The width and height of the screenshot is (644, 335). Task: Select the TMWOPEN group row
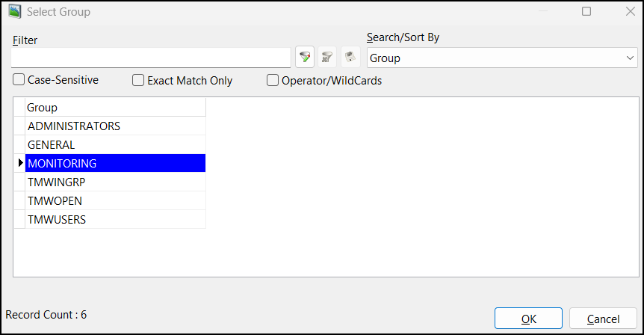tap(115, 200)
